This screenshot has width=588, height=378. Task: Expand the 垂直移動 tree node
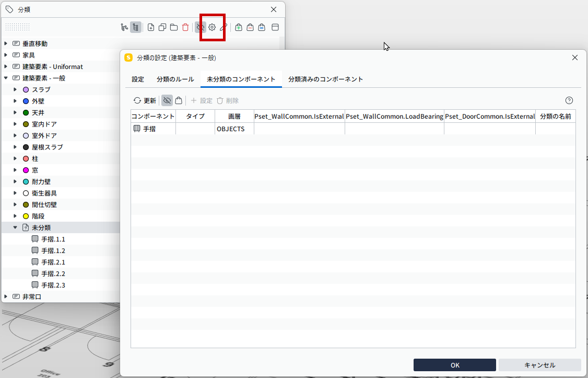[x=6, y=43]
